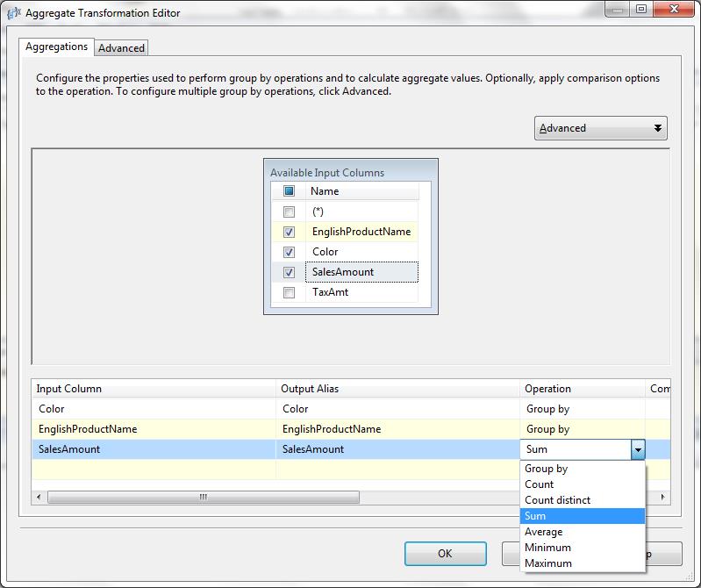Pick Maximum in the operation dropdown
This screenshot has height=588, width=701.
(547, 563)
